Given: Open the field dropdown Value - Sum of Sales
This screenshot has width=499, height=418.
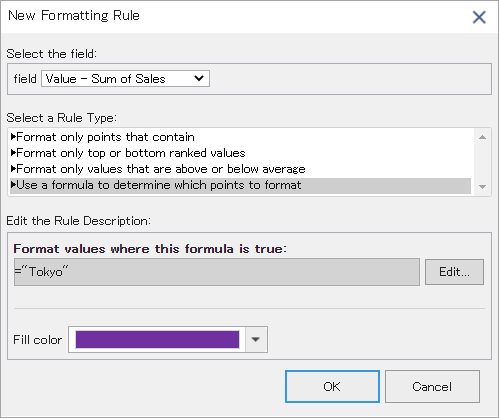Looking at the screenshot, I should pyautogui.click(x=125, y=79).
